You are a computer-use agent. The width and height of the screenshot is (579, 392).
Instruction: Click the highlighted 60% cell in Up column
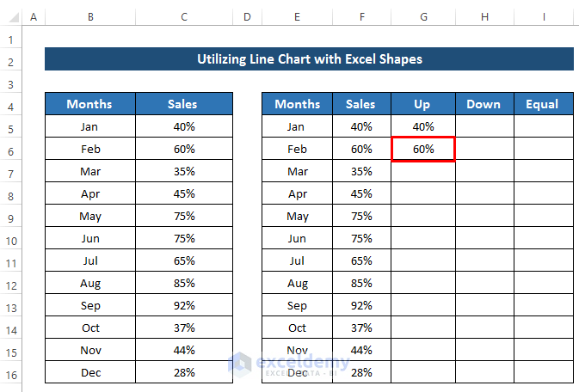422,149
